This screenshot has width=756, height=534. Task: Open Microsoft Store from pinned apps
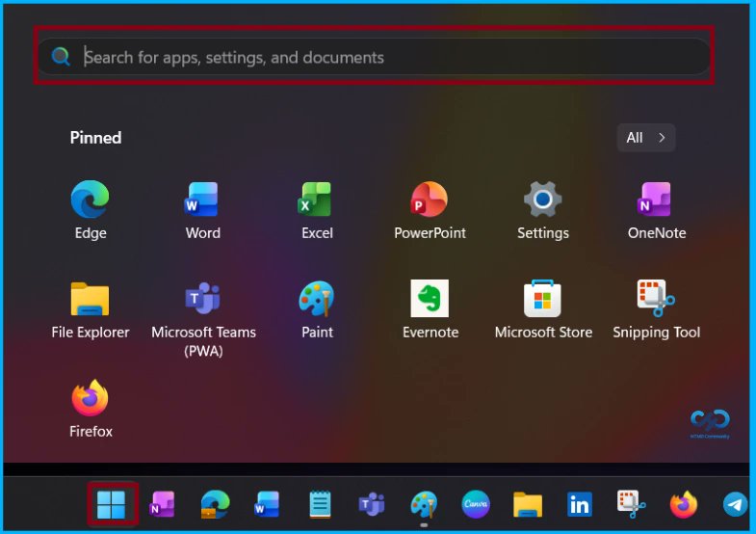(x=543, y=309)
